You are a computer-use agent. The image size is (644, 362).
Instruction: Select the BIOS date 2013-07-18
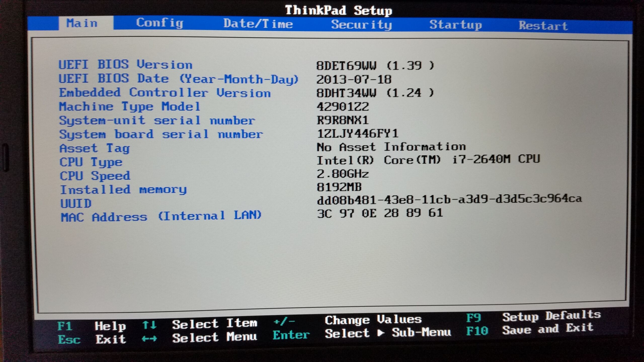click(x=354, y=80)
